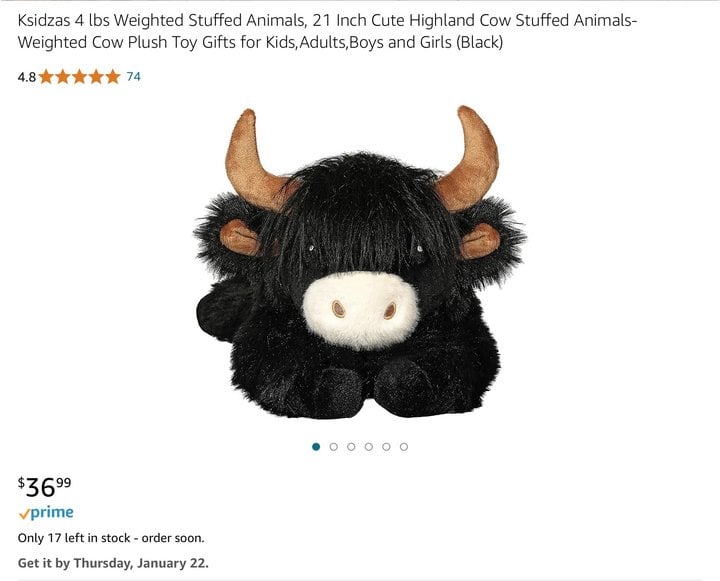Click the Only 17 left in stock text
The image size is (720, 581).
point(111,538)
